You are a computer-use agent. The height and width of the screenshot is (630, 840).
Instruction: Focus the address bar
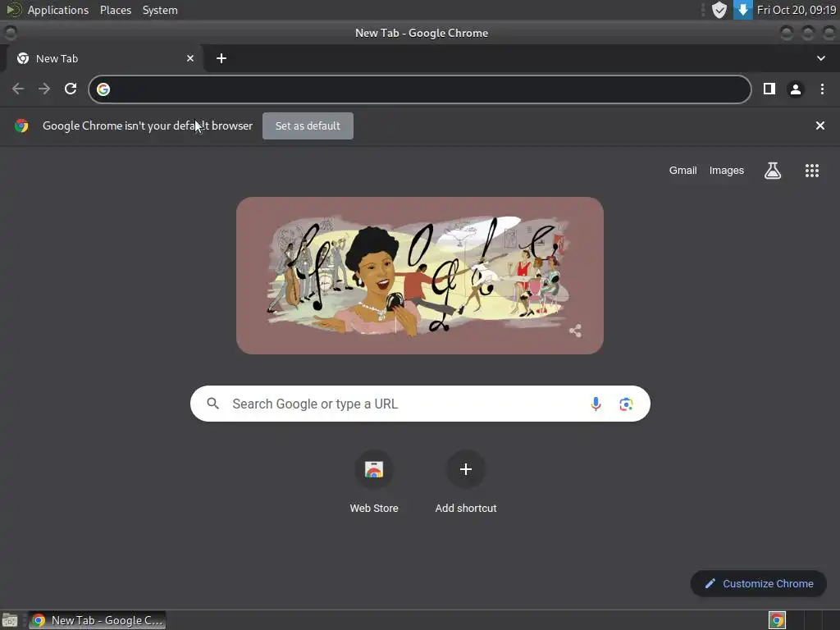click(x=420, y=89)
